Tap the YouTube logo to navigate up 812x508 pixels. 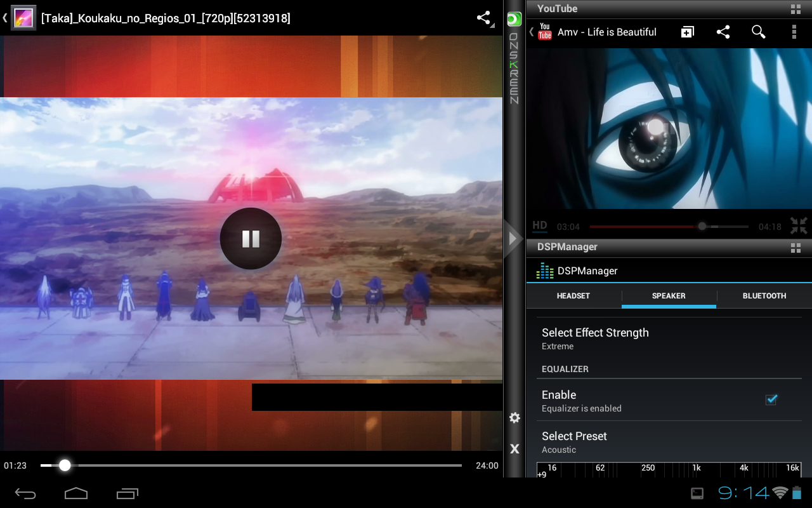tap(544, 32)
